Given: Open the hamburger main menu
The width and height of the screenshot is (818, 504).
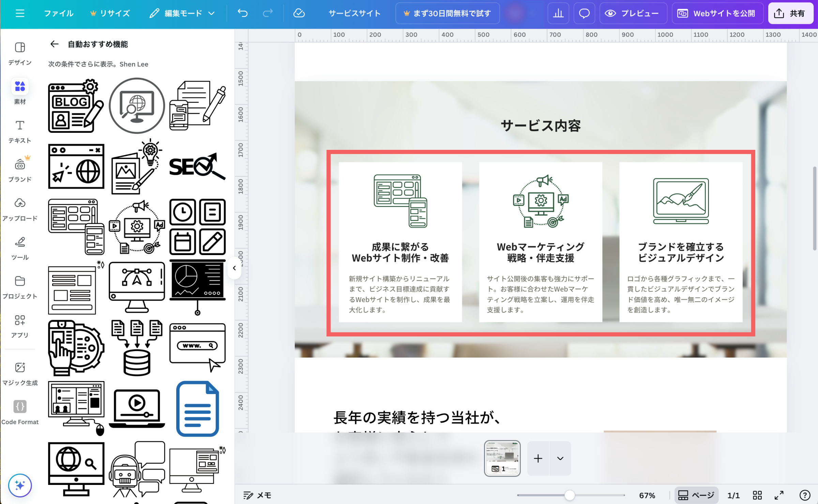Looking at the screenshot, I should click(20, 13).
